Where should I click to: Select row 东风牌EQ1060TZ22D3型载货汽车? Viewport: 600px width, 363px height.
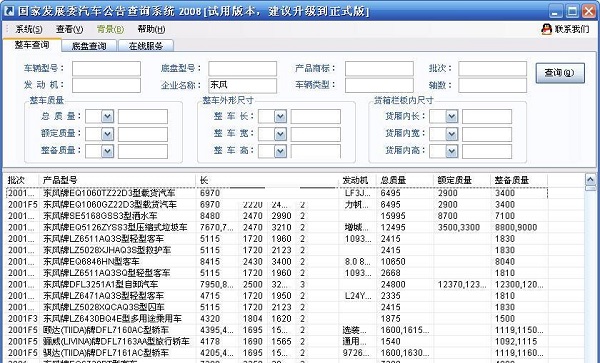point(277,193)
